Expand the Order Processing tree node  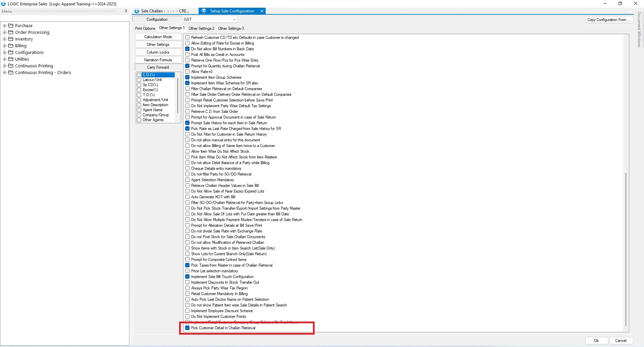click(x=5, y=32)
